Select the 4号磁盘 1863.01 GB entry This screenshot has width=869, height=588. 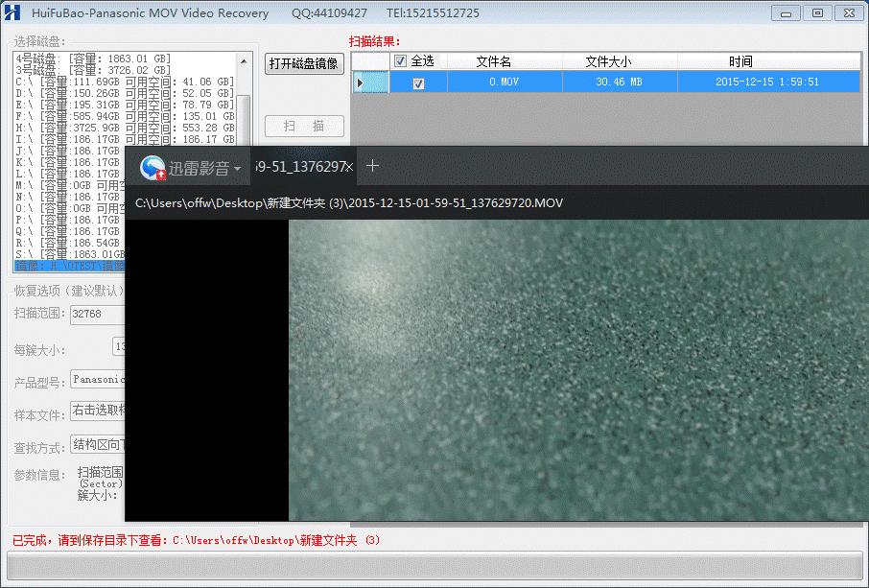(x=93, y=59)
